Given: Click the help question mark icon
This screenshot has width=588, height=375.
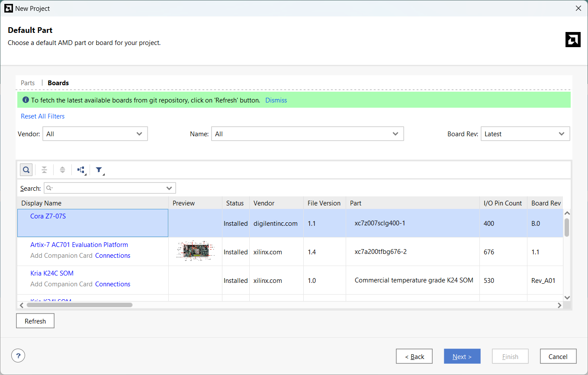Looking at the screenshot, I should 18,356.
